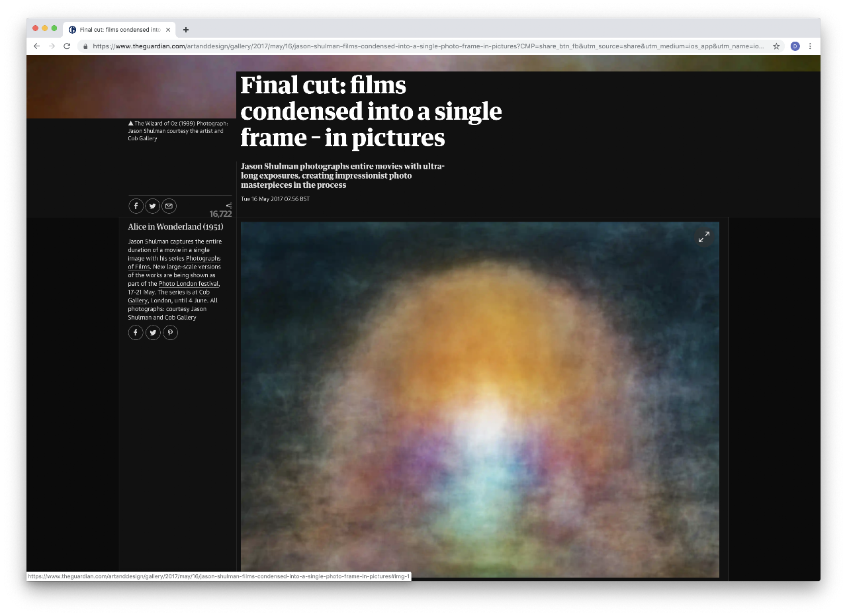
Task: Share Alice in Wonderland image on Twitter
Action: (153, 332)
